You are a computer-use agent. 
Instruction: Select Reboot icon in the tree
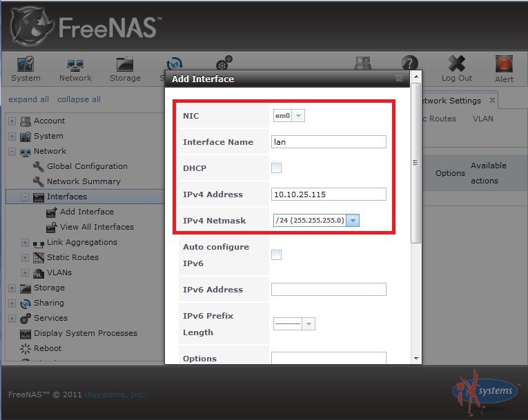[x=26, y=348]
